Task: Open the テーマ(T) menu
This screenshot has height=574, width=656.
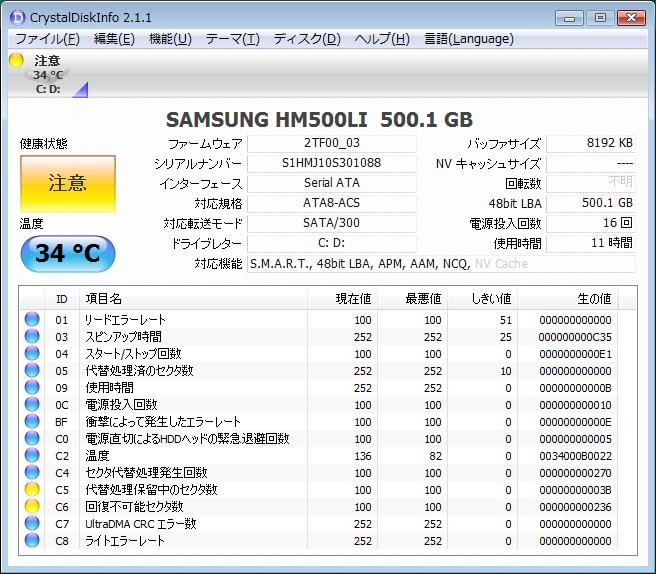Action: [x=233, y=39]
